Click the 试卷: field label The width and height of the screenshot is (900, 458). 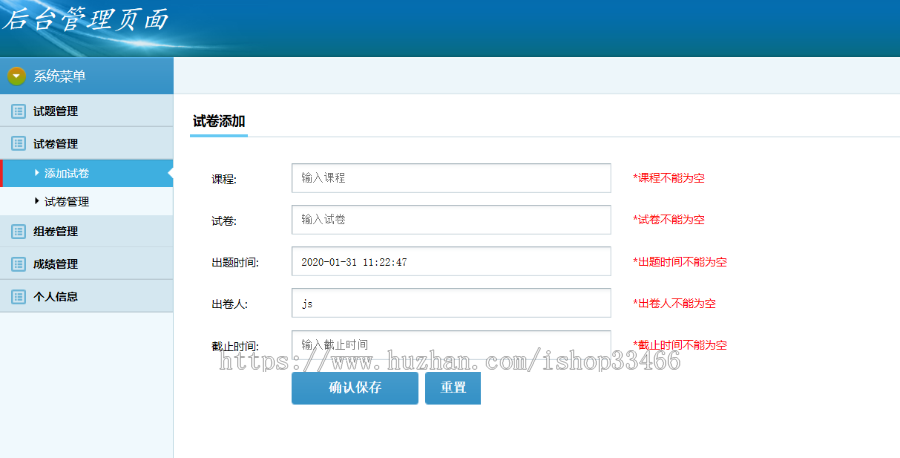[224, 221]
